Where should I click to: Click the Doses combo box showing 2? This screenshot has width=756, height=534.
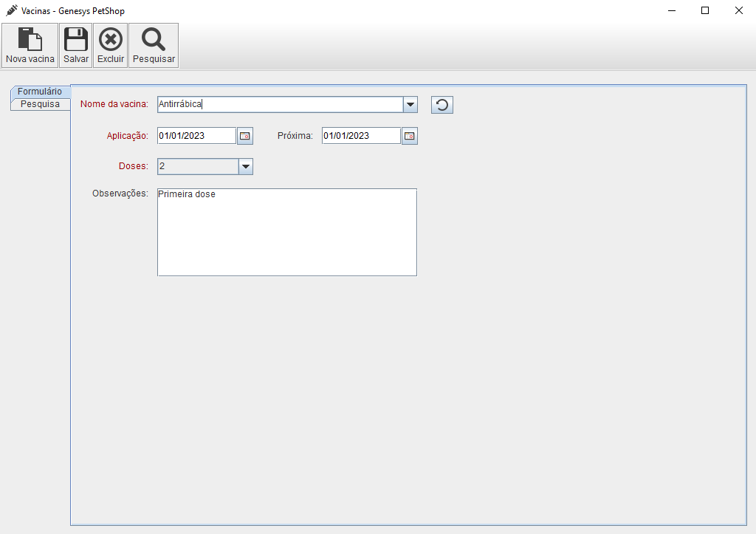tap(198, 166)
